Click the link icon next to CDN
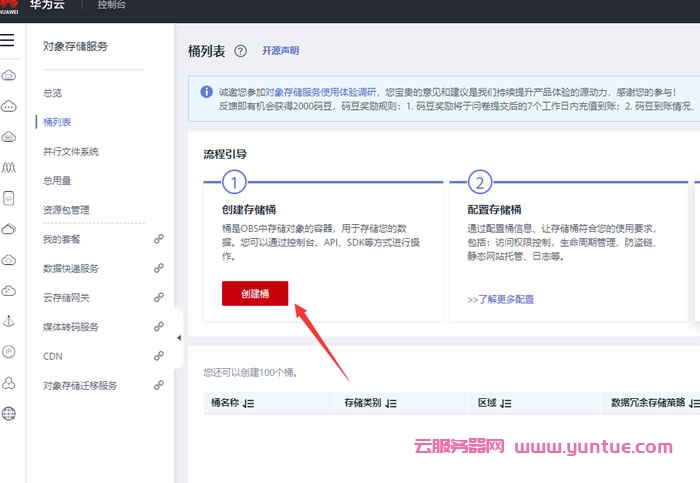Viewport: 700px width, 483px height. pyautogui.click(x=158, y=356)
